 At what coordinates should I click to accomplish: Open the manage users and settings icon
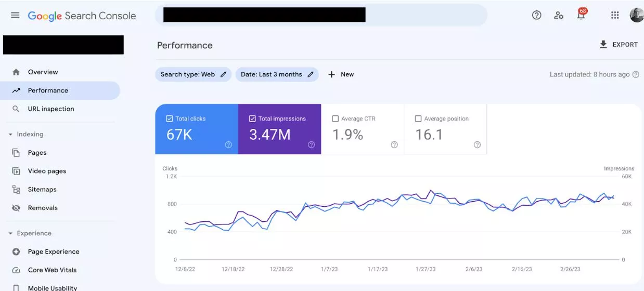559,15
